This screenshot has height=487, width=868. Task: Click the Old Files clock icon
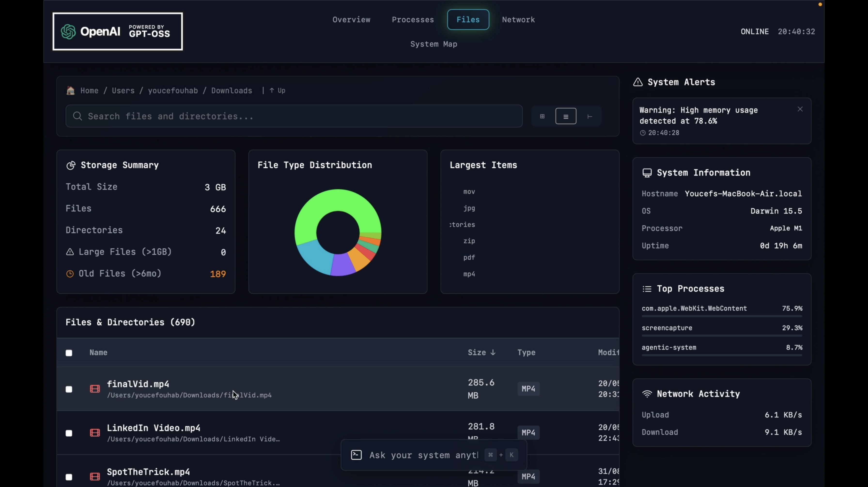coord(70,274)
